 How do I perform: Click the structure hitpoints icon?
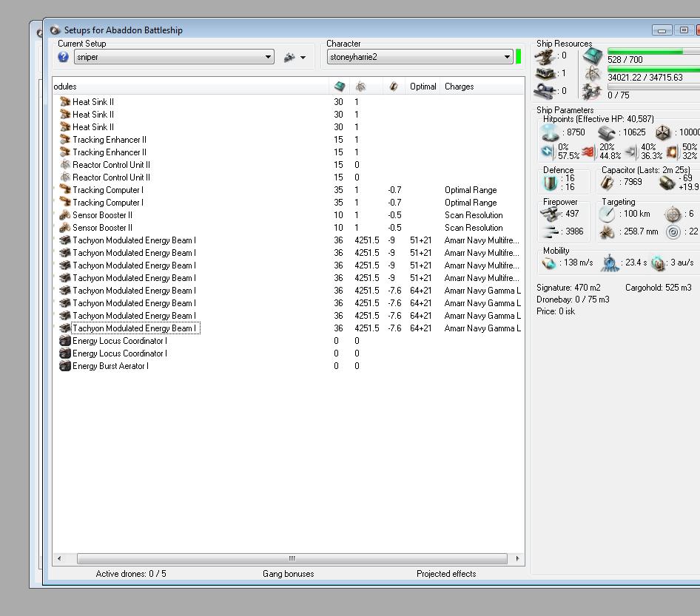[x=663, y=132]
